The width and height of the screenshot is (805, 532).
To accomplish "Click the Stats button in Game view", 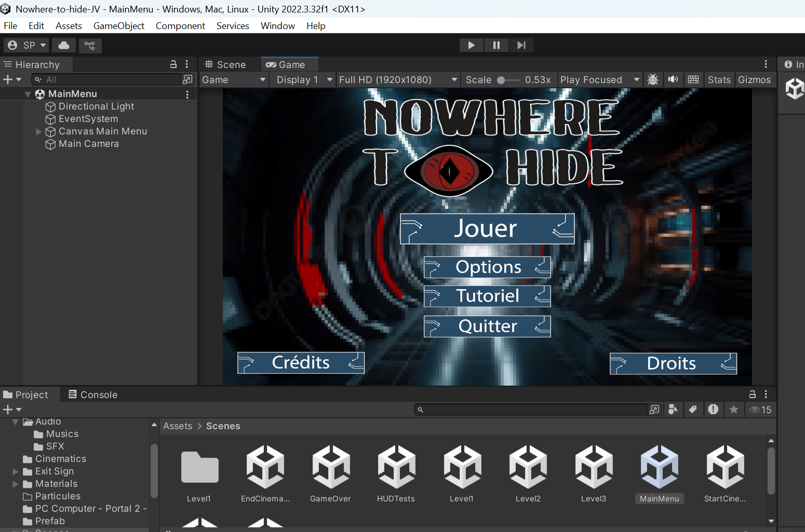I will (x=719, y=79).
